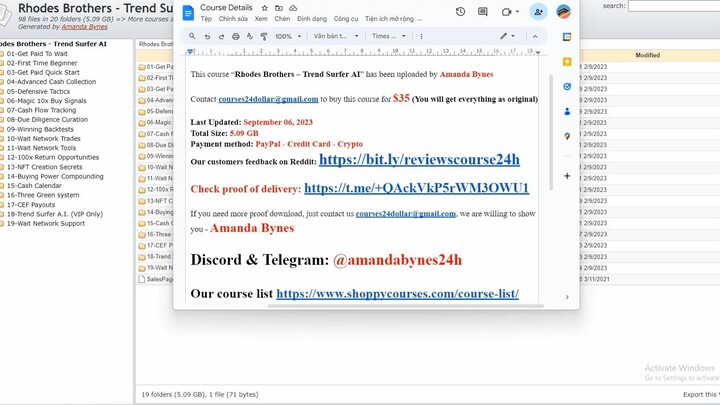Screen dimensions: 720x405
Task: Open Google Tasks in side panel
Action: coord(567,86)
